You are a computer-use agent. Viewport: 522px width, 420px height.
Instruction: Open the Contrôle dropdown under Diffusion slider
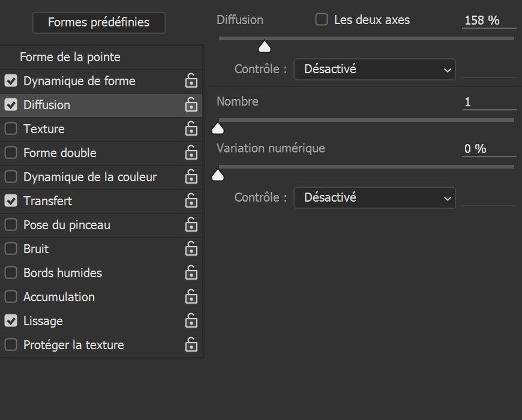(374, 70)
